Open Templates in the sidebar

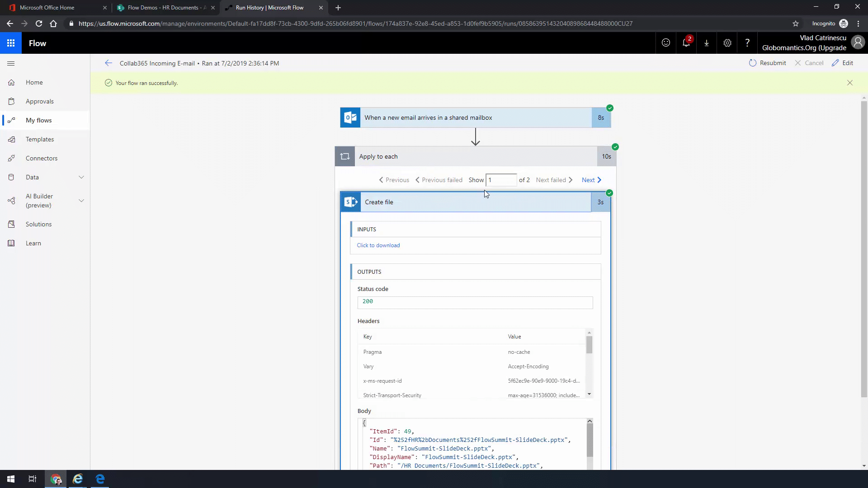[x=39, y=139]
